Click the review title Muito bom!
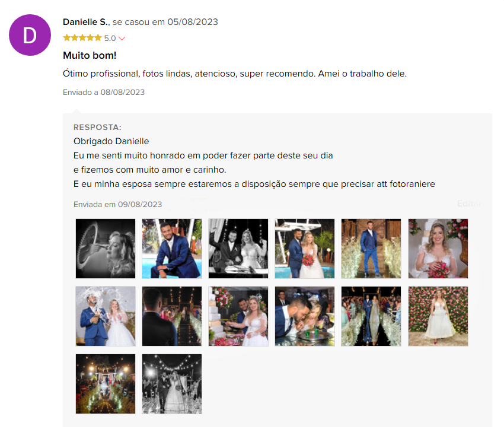Image resolution: width=504 pixels, height=445 pixels. point(89,55)
